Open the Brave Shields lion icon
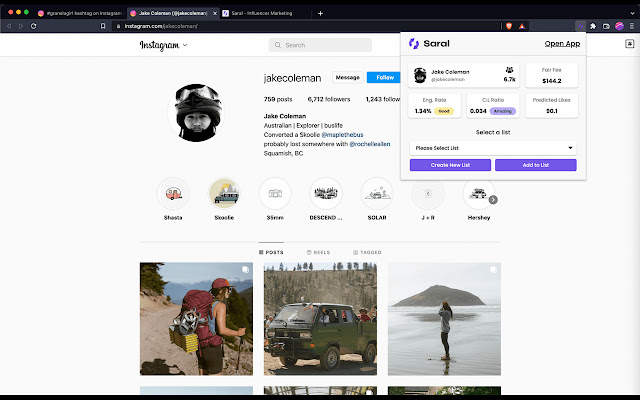 (x=509, y=26)
